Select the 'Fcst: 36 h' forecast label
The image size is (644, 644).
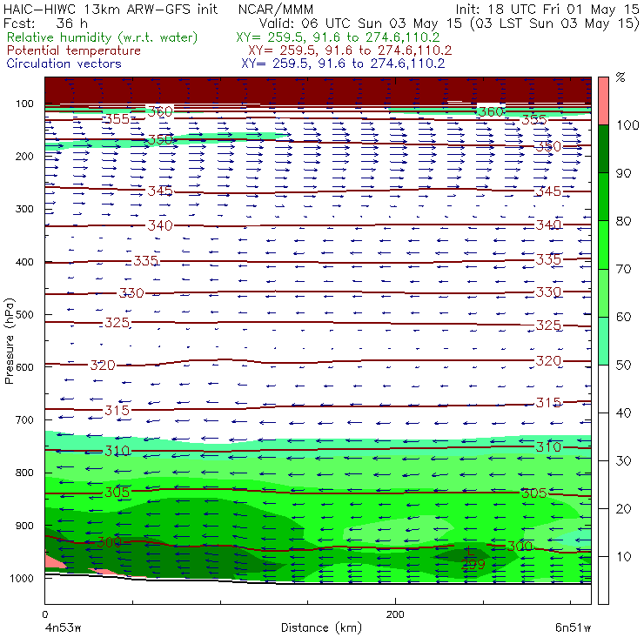pos(45,23)
